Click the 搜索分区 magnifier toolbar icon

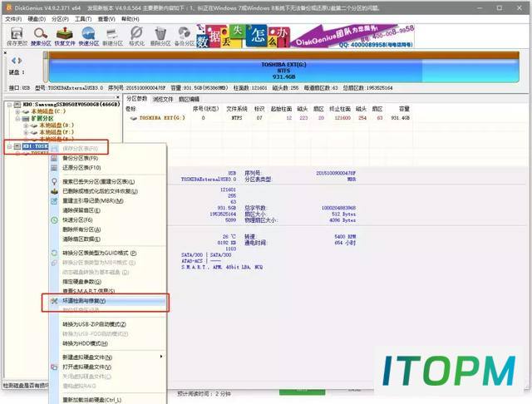pos(41,33)
